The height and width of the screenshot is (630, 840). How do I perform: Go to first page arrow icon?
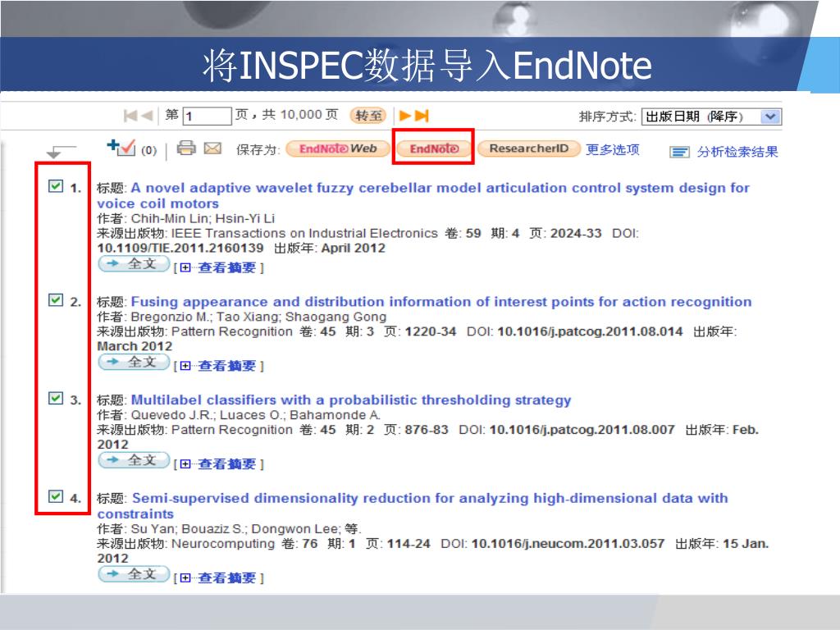(x=130, y=116)
